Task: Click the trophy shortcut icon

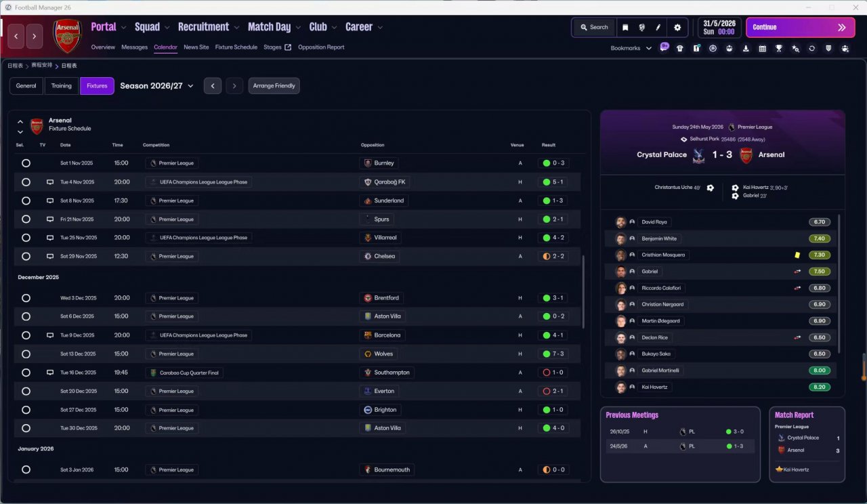Action: (x=779, y=49)
